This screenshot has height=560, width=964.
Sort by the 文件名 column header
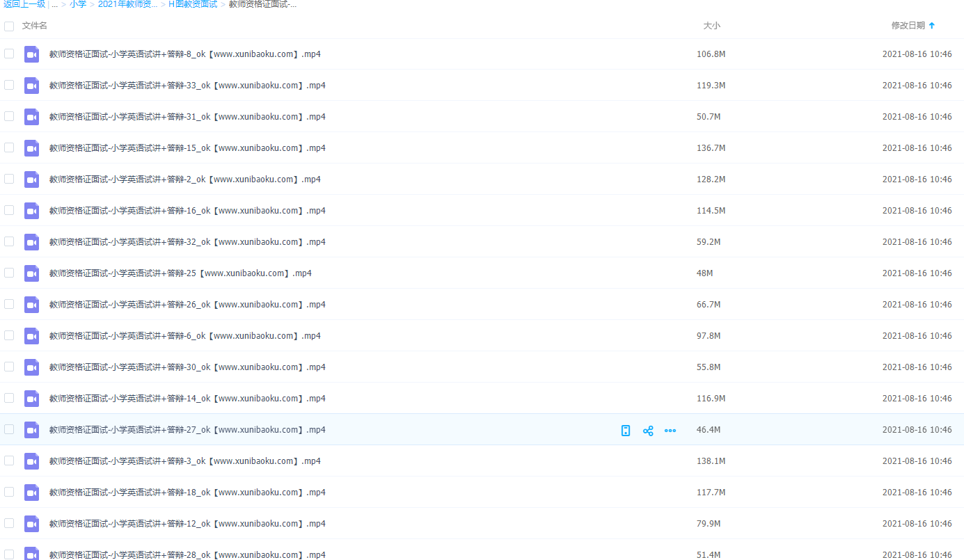pyautogui.click(x=35, y=26)
